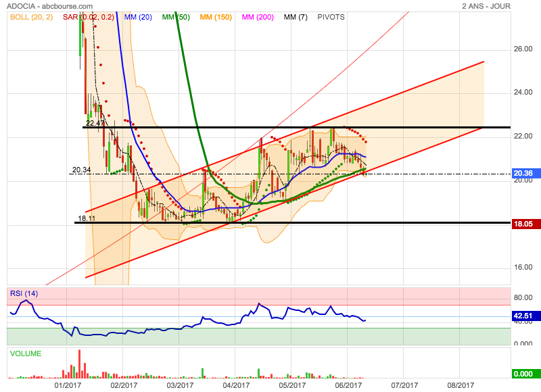Viewport: 541px width, 392px height.
Task: Click the 08/2017 date axis label
Action: [x=461, y=385]
